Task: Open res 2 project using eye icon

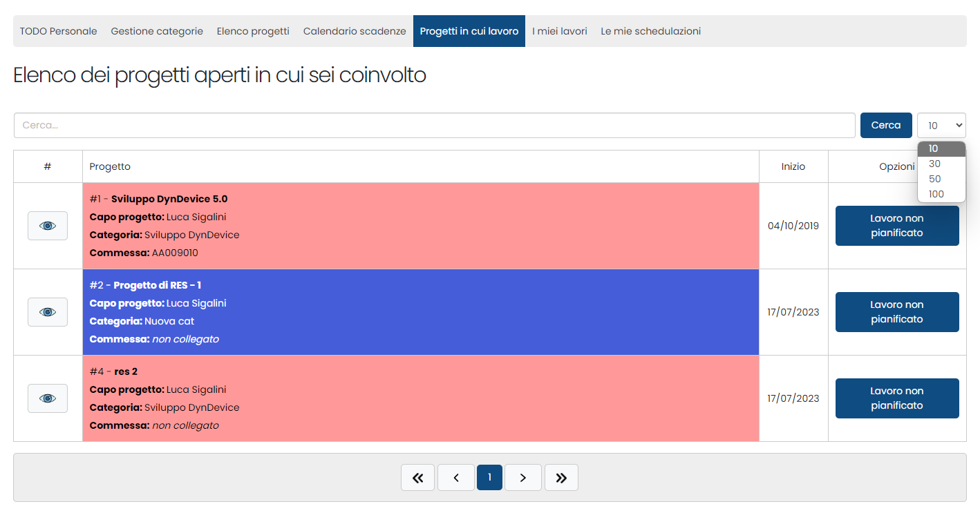Action: coord(48,398)
